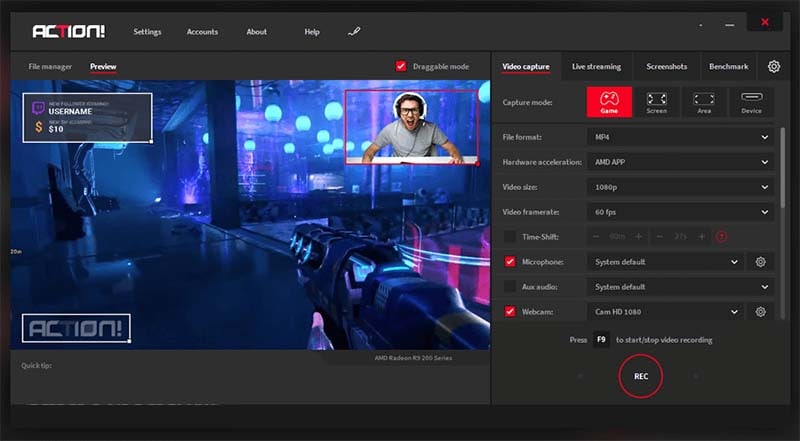This screenshot has height=441, width=800.
Task: Open the Video framerate 60 fps dropdown
Action: (681, 212)
